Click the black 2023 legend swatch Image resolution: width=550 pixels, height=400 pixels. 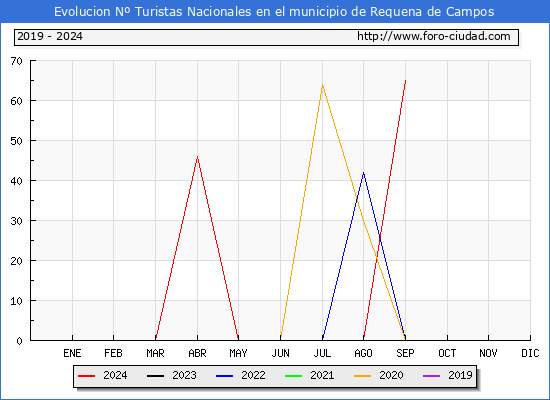tap(155, 376)
